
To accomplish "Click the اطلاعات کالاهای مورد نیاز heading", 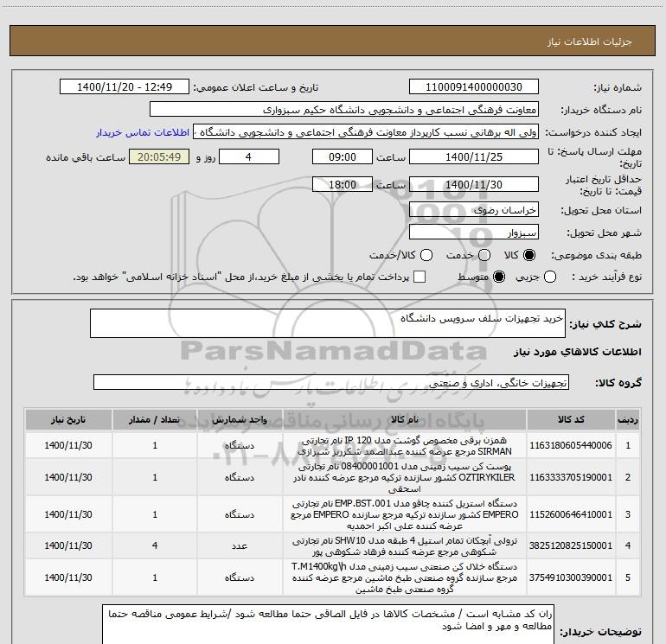I will pyautogui.click(x=577, y=352).
